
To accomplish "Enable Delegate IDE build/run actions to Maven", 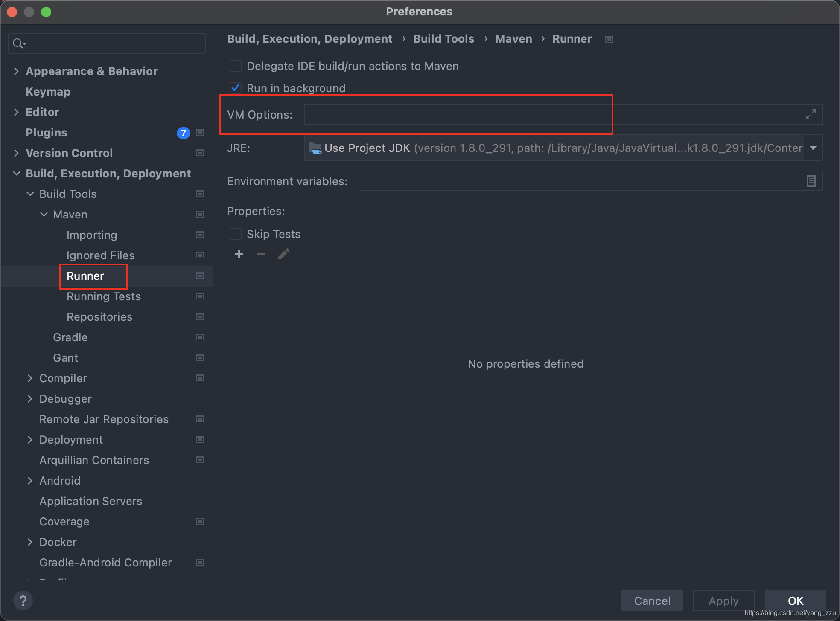I will pos(236,66).
